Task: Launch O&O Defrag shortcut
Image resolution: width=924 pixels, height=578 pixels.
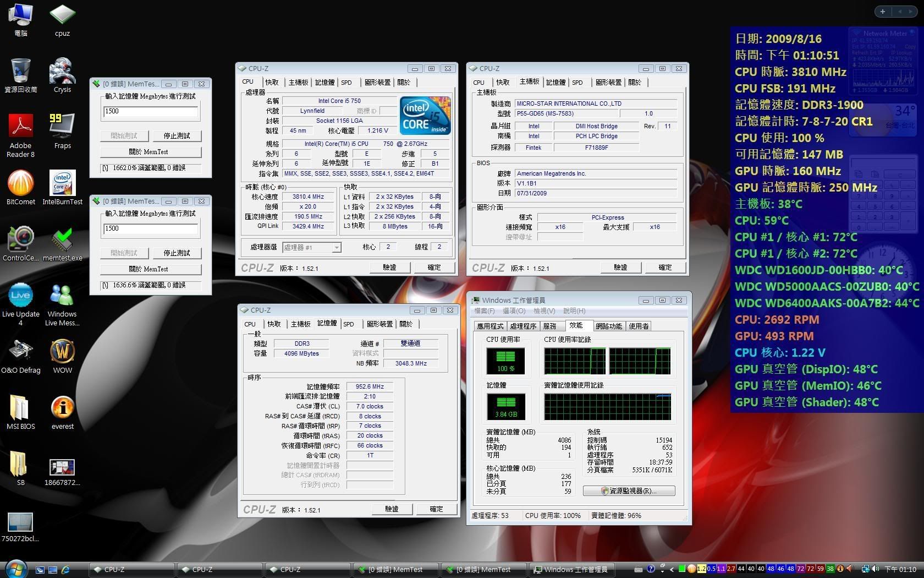Action: coord(20,356)
